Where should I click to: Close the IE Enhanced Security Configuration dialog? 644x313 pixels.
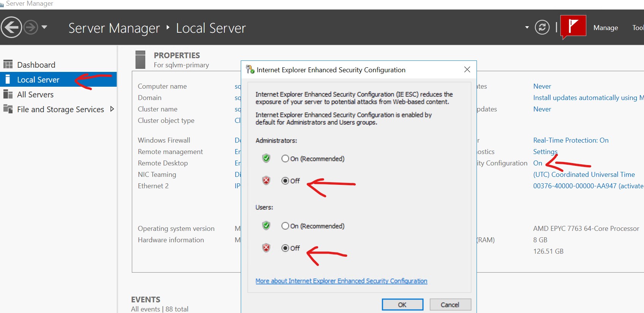(467, 69)
